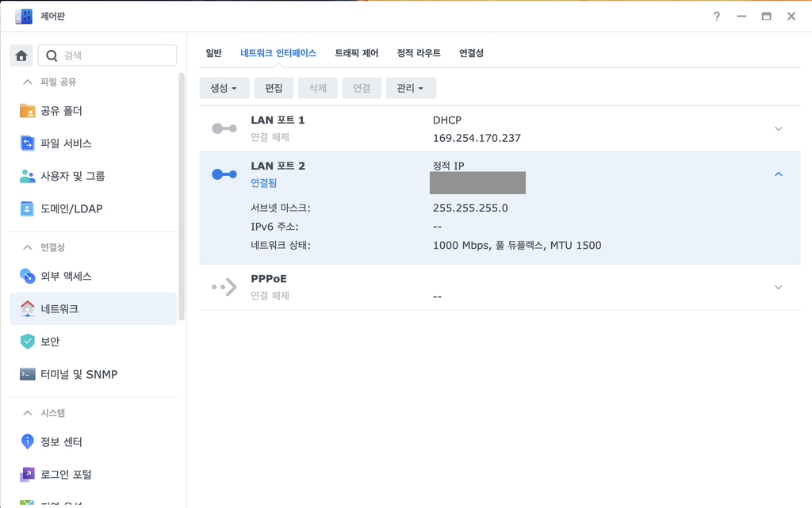Click the 네트워크 house icon

[x=27, y=309]
